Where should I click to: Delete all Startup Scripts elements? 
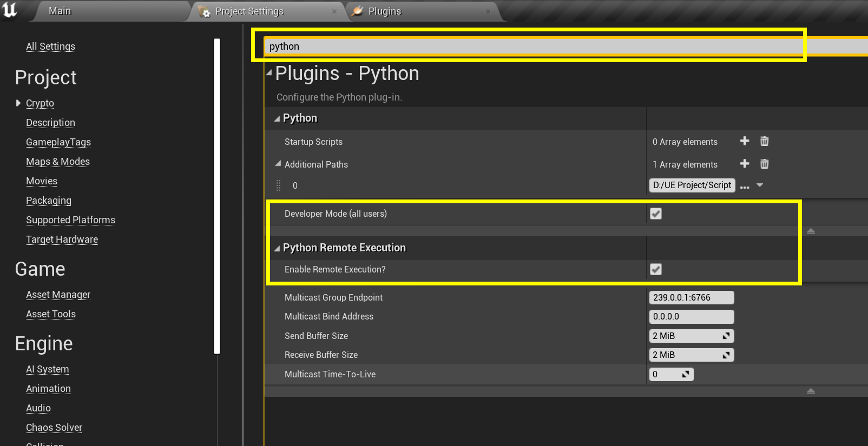point(764,141)
